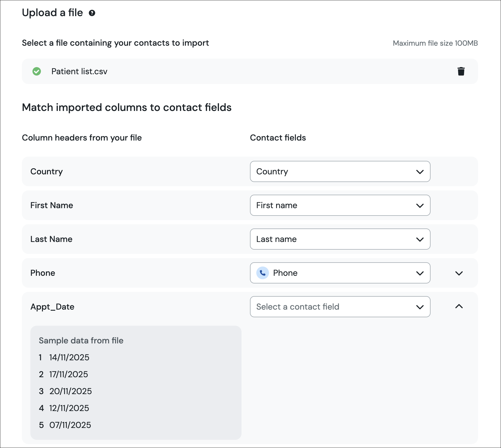Image resolution: width=501 pixels, height=448 pixels.
Task: Collapse the Appt_Date sample data section
Action: [459, 307]
